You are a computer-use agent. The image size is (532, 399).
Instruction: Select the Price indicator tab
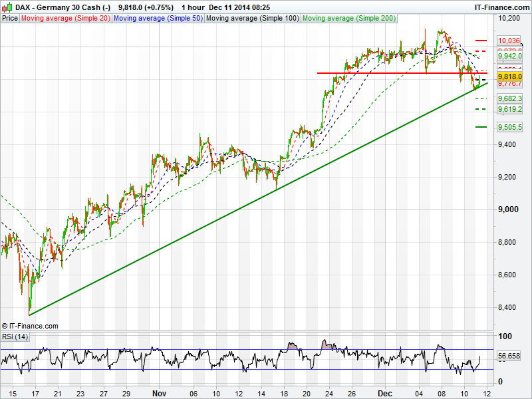(10, 19)
